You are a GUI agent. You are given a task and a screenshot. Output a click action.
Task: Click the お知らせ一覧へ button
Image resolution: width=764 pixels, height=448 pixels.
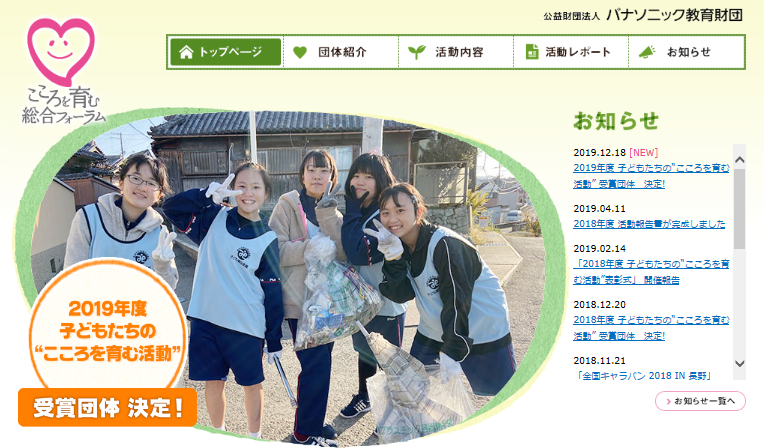(x=700, y=401)
